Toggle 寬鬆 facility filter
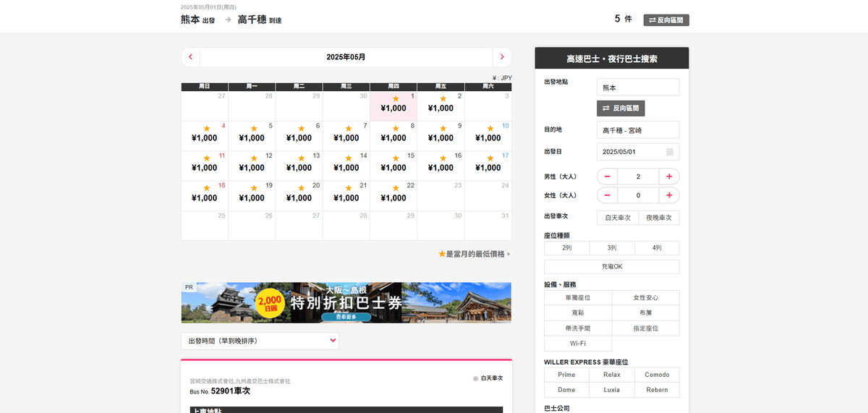The width and height of the screenshot is (868, 413). coord(578,313)
